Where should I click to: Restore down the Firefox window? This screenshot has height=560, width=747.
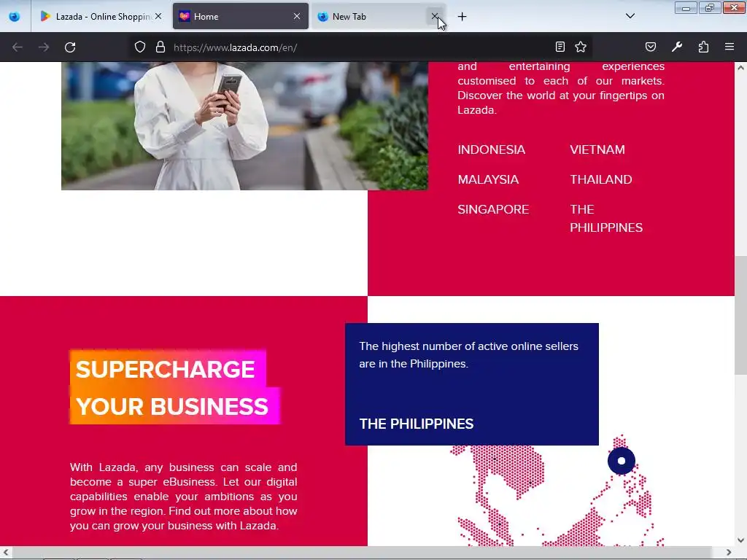(710, 7)
